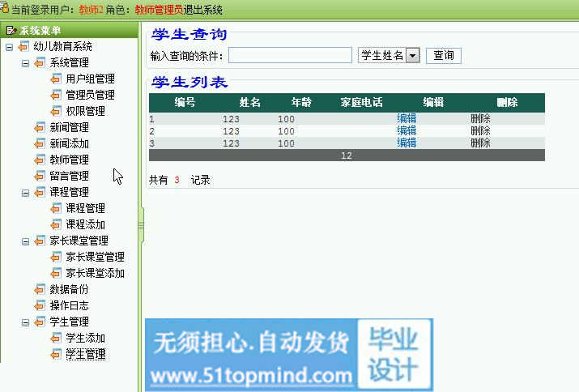Click the 年龄 column header
The height and width of the screenshot is (392, 579).
coord(301,102)
